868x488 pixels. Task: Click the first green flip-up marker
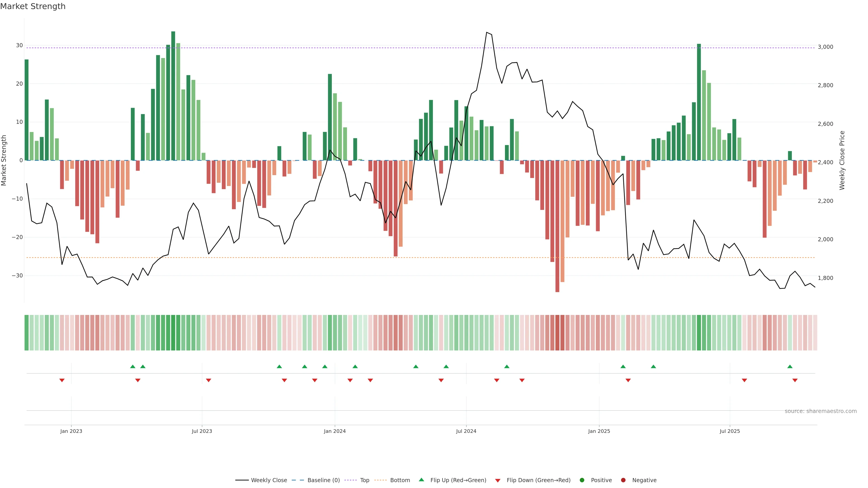pyautogui.click(x=133, y=366)
